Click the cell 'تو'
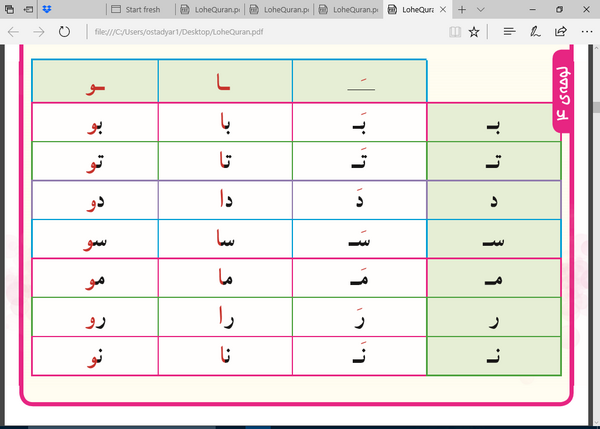The height and width of the screenshot is (429, 600). [95, 161]
